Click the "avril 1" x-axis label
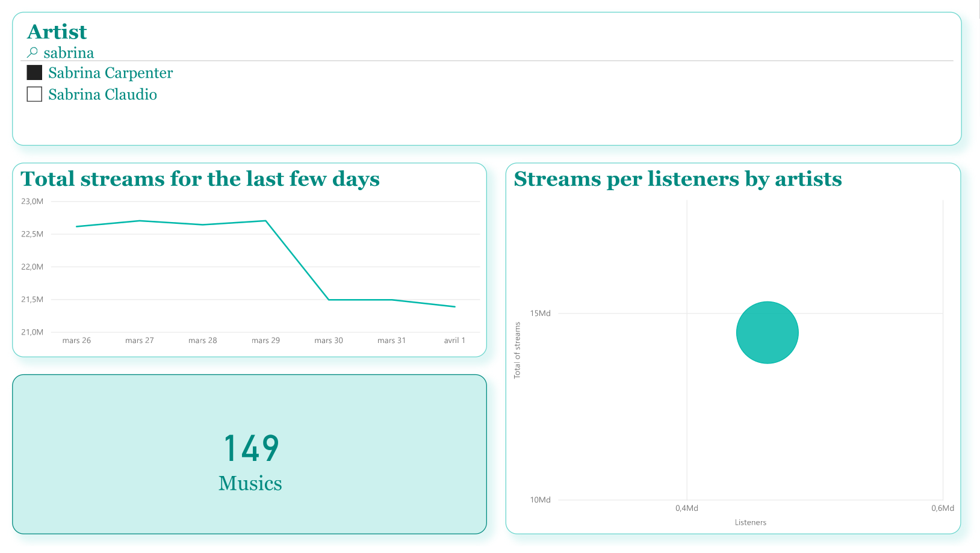This screenshot has width=980, height=553. (x=454, y=341)
